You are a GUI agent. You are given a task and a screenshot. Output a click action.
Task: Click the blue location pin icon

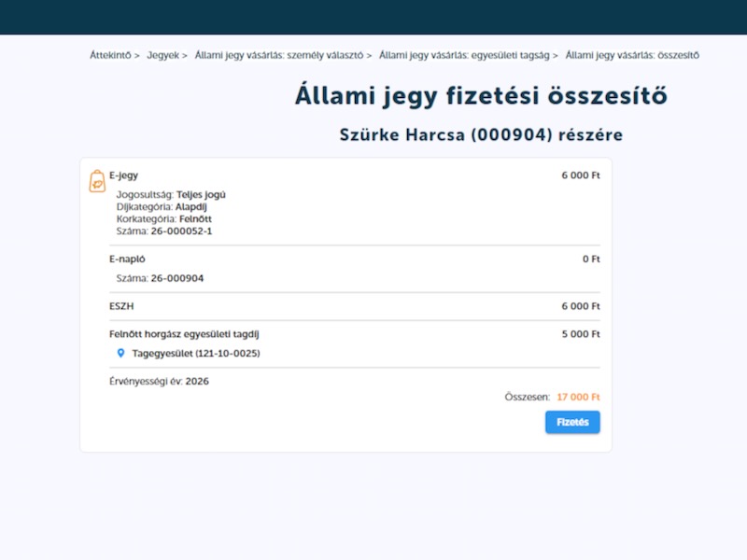120,354
